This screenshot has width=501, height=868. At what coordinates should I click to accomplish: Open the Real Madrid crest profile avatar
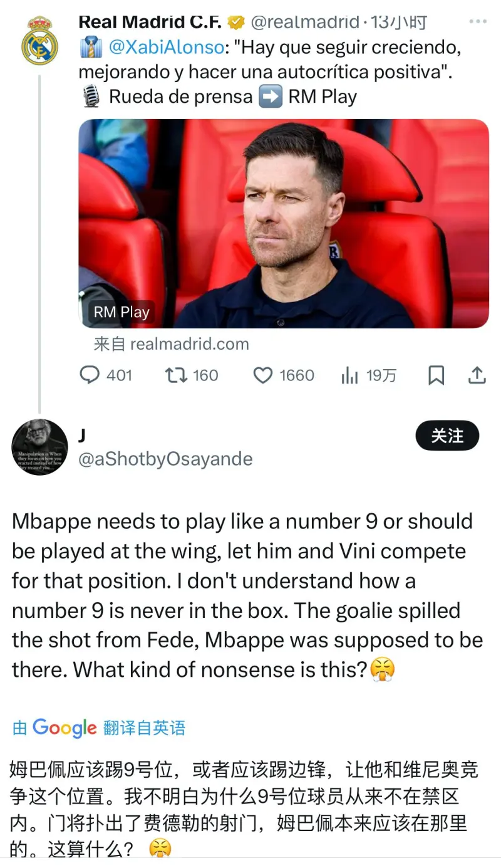[39, 41]
